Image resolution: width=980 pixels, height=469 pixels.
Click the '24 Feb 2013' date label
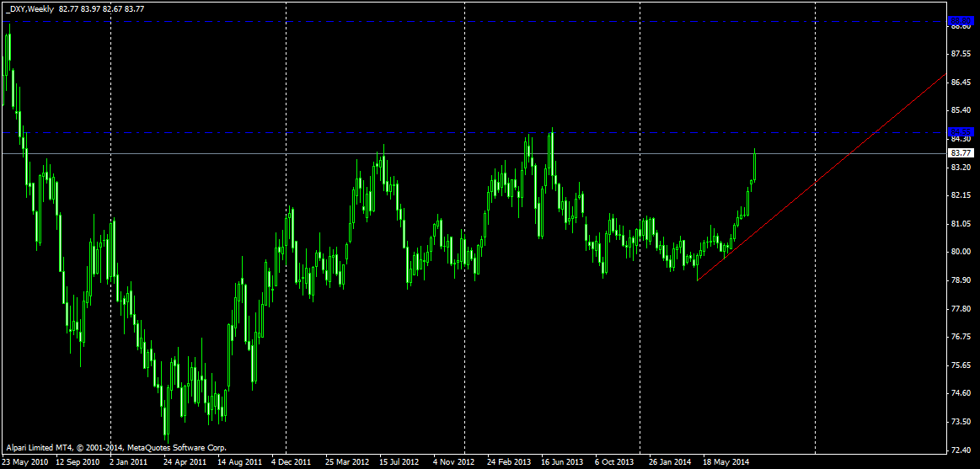(509, 463)
